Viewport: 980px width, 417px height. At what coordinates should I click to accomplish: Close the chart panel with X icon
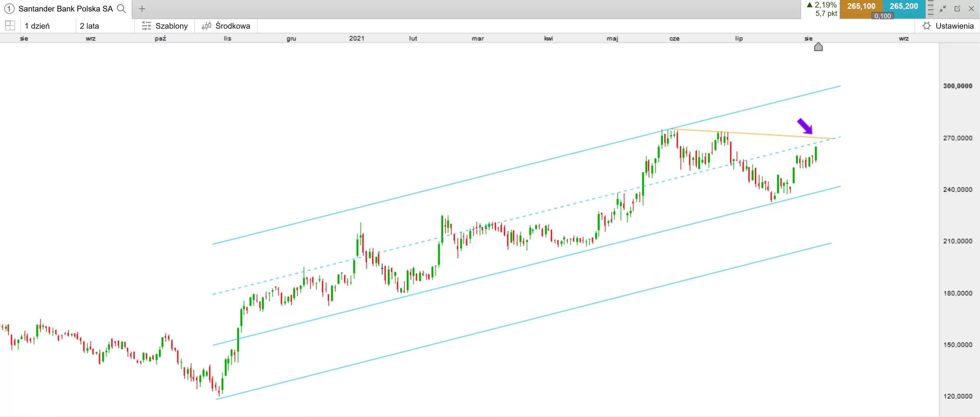[x=971, y=8]
